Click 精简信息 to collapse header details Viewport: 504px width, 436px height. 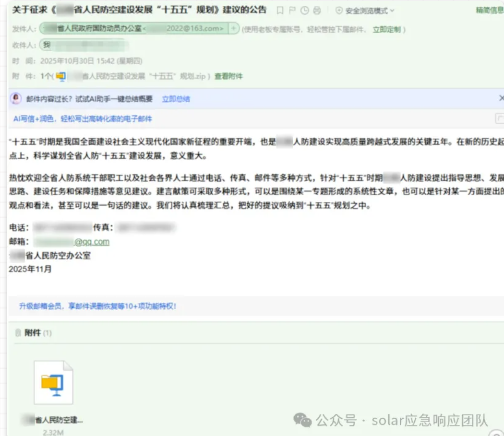(489, 10)
